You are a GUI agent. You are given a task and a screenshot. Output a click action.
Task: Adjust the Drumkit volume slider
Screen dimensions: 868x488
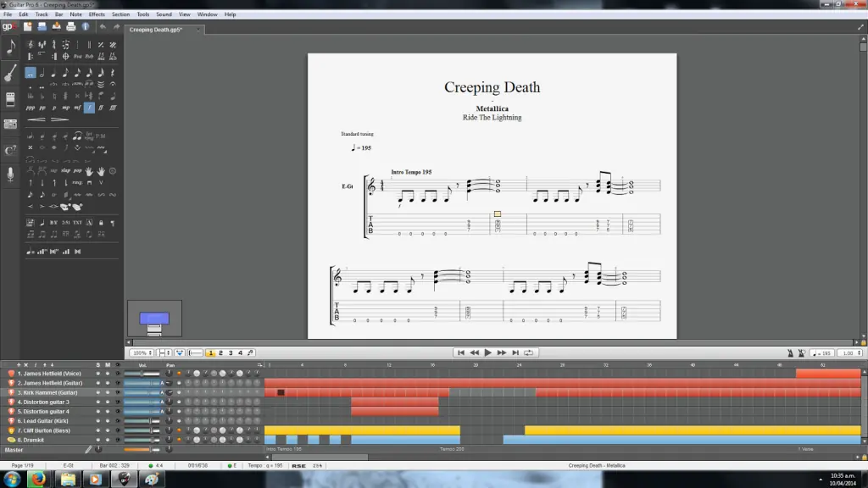142,440
